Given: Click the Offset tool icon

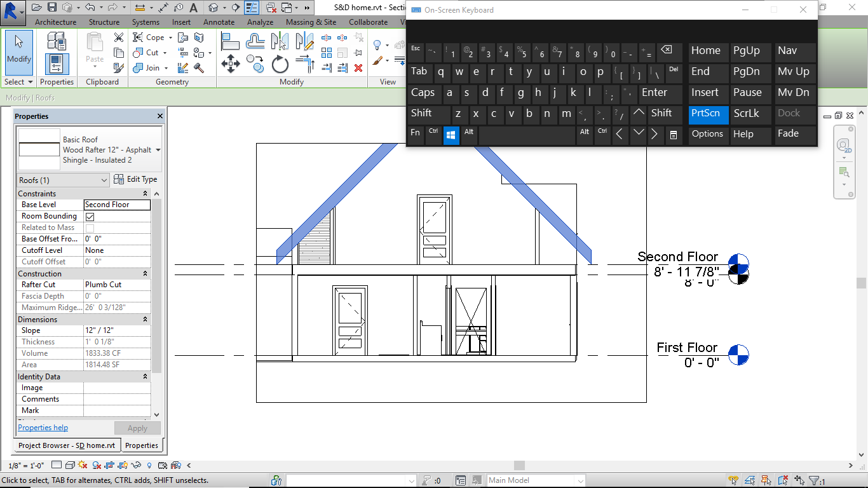Looking at the screenshot, I should pos(255,41).
